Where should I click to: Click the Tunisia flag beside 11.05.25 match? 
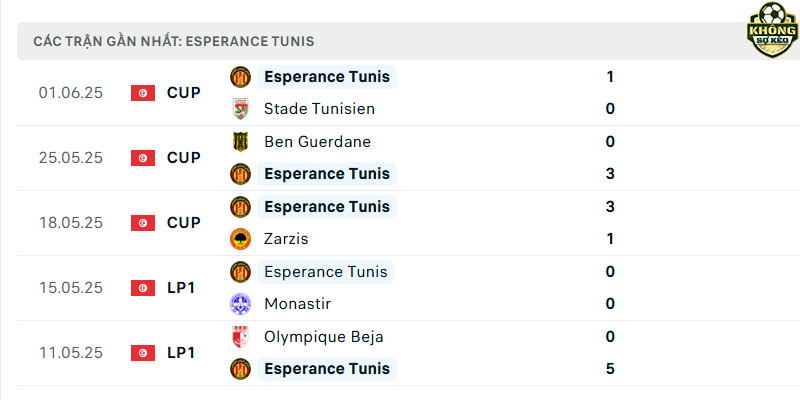143,353
